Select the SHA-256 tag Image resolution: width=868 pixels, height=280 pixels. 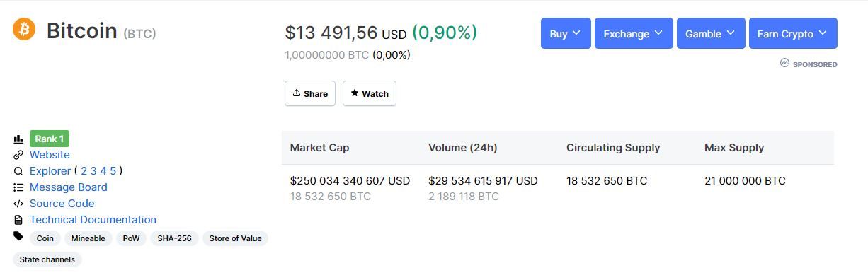point(174,238)
